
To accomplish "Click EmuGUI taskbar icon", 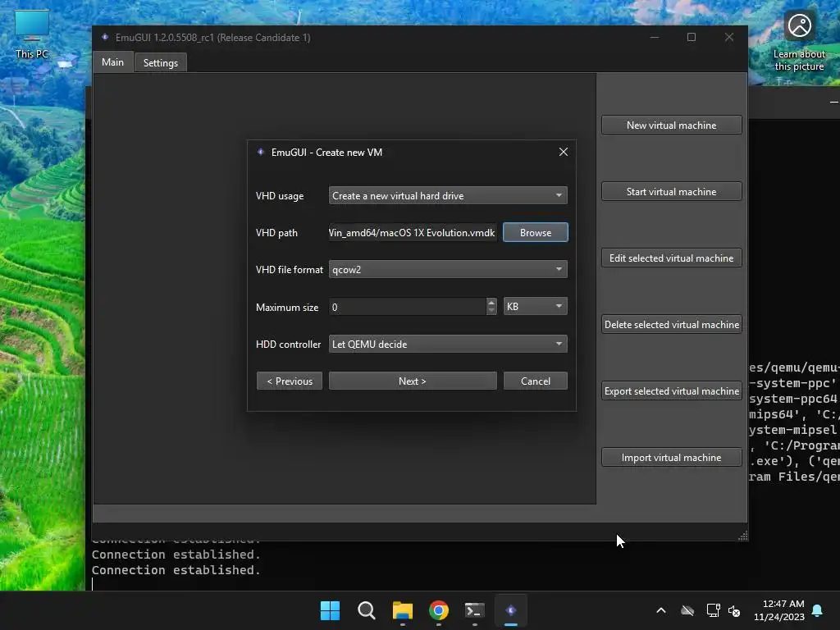I will pos(511,610).
